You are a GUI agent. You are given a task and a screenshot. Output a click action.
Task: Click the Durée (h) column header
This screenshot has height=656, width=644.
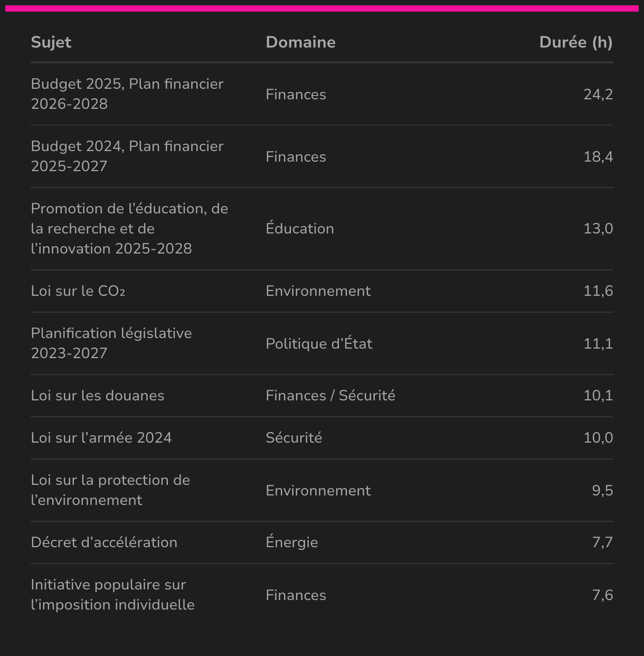575,42
